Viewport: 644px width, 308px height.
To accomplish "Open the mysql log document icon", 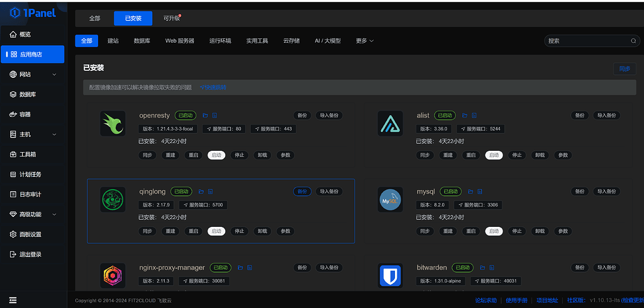I will [480, 191].
